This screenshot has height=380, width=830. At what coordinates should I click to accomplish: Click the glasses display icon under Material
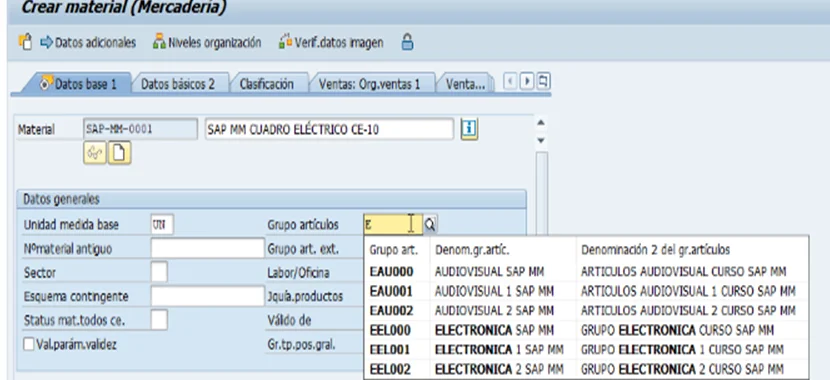[95, 153]
